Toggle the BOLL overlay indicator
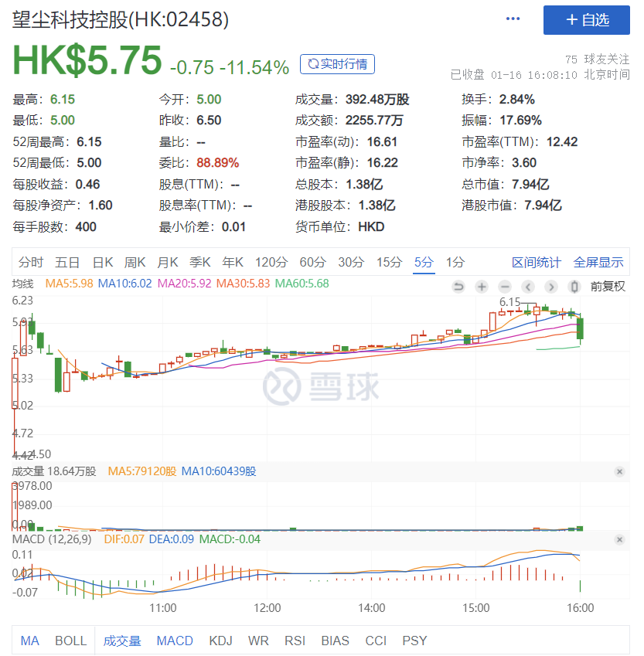 point(71,641)
